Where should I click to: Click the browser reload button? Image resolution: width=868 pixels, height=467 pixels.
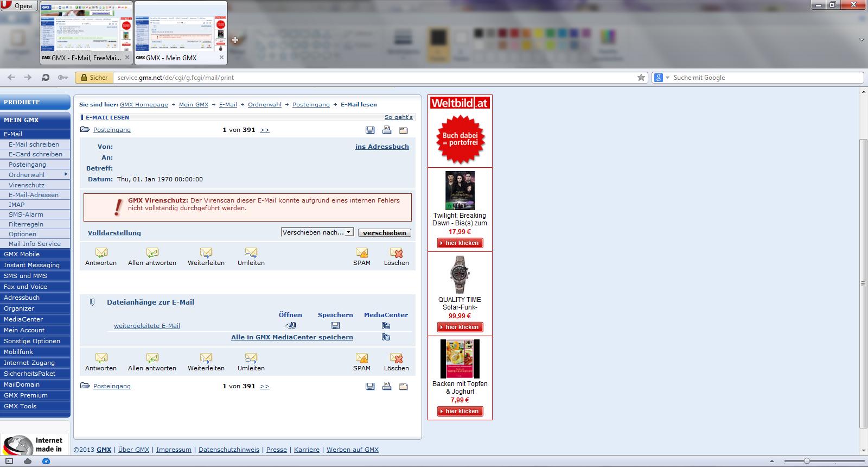(x=46, y=78)
